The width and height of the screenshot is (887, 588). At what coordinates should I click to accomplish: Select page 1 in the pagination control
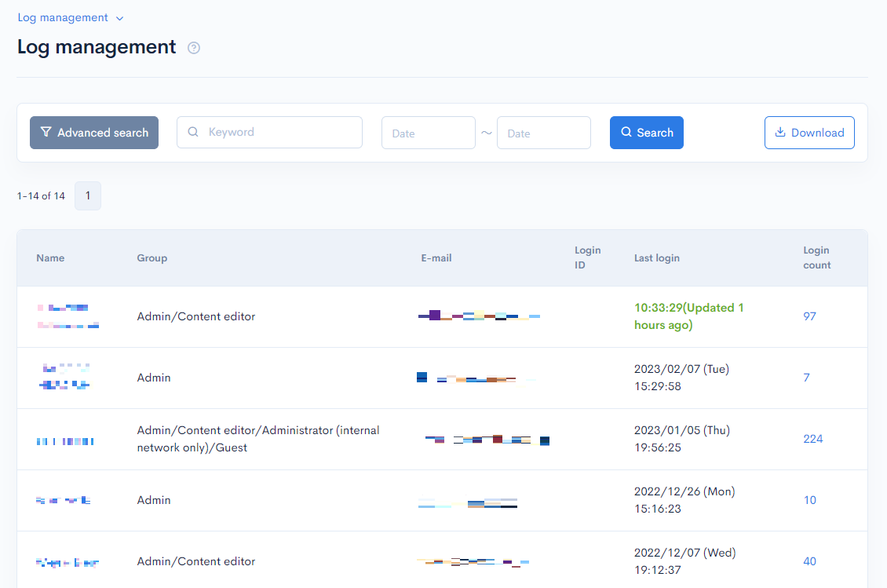87,195
